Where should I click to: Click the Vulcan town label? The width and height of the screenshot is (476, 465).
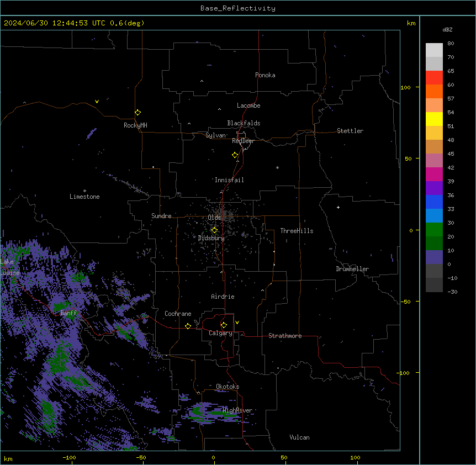pyautogui.click(x=299, y=437)
